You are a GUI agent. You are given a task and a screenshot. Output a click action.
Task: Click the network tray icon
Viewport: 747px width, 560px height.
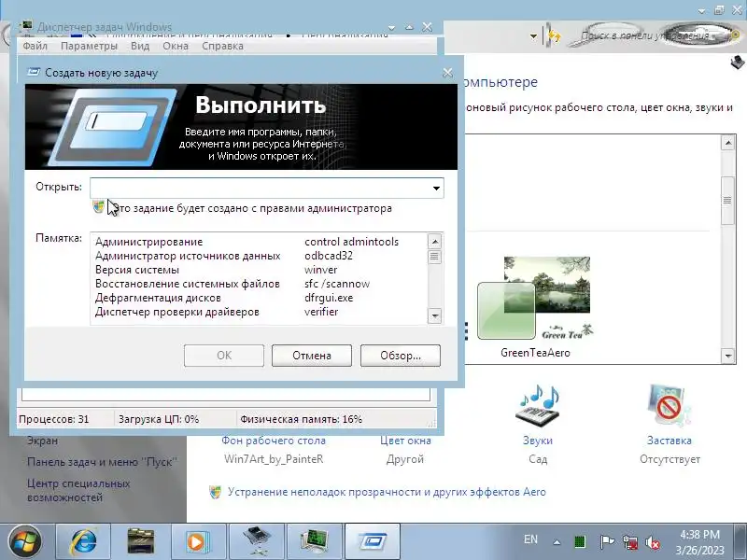tap(630, 542)
